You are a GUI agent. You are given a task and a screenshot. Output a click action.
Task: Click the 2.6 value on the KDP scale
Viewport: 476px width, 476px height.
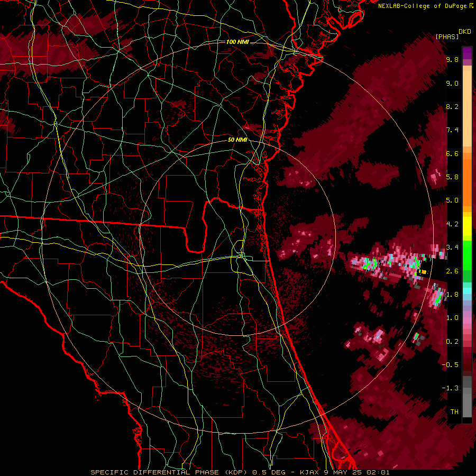[452, 271]
